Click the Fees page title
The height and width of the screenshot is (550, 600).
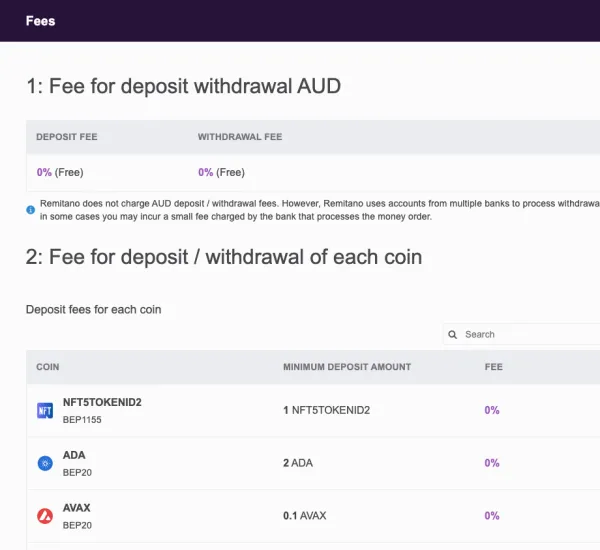[x=40, y=20]
